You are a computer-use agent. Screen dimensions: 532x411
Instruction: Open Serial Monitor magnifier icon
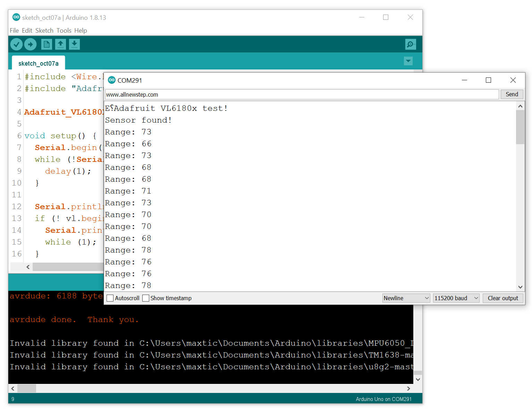point(411,44)
